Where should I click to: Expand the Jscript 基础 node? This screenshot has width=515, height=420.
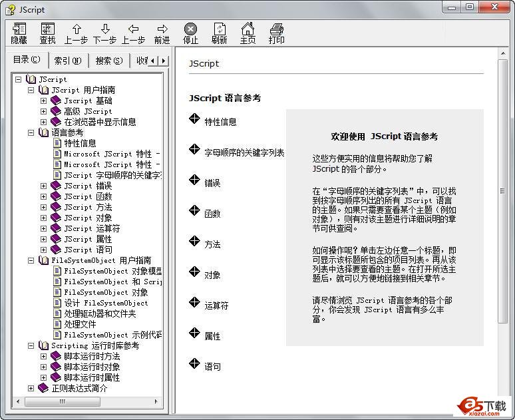43,101
